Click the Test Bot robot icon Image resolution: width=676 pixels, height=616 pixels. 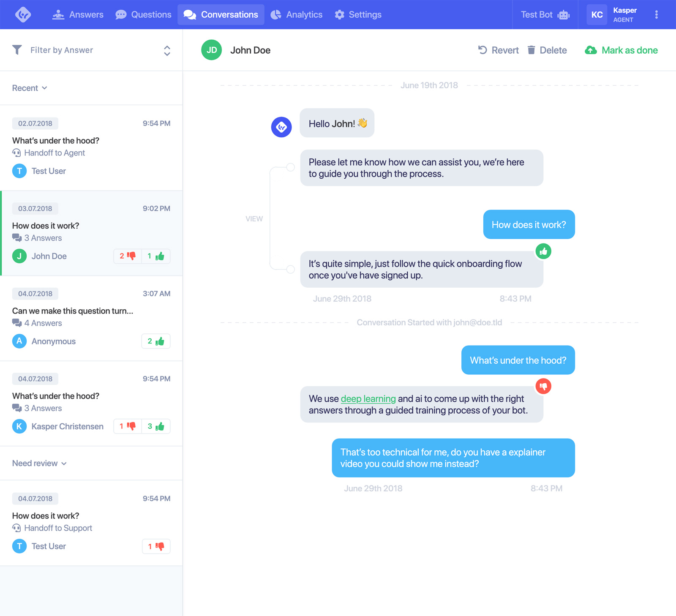coord(563,14)
